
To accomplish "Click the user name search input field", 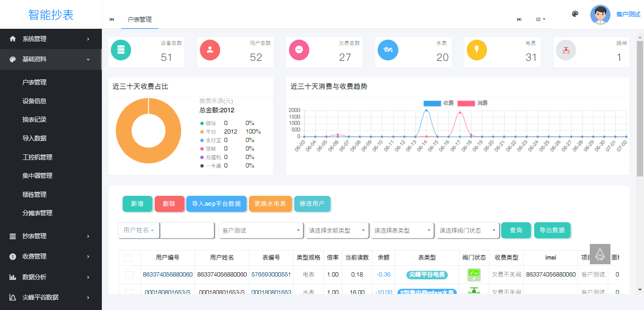I will [187, 231].
